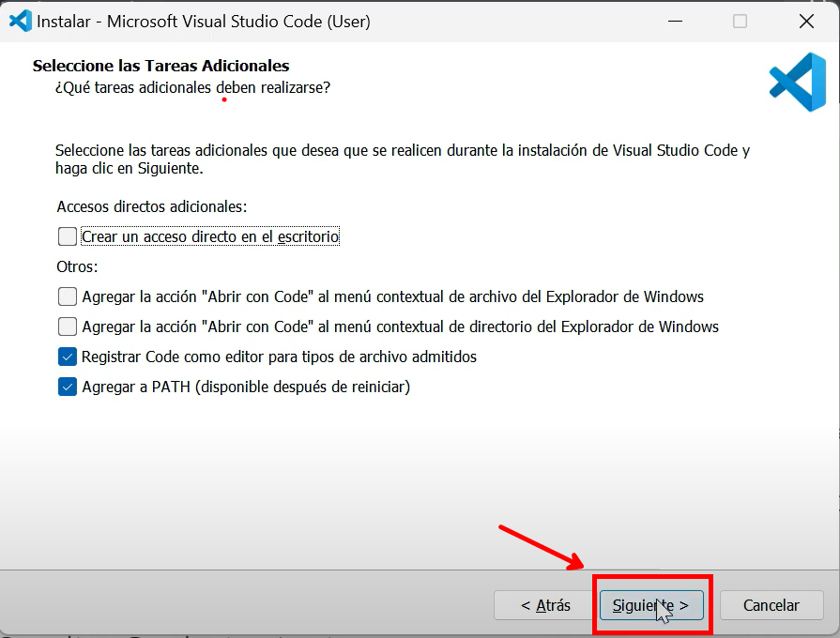Click the VS Code icon in title bar
840x638 pixels.
21,22
